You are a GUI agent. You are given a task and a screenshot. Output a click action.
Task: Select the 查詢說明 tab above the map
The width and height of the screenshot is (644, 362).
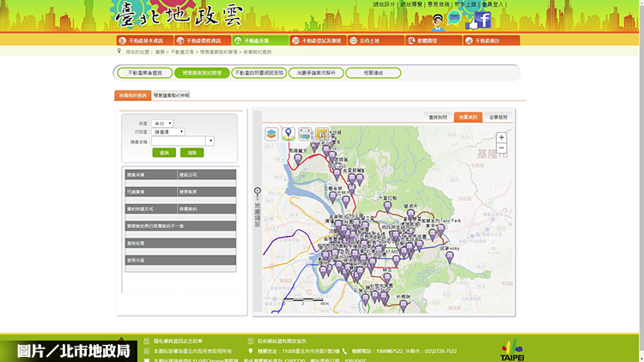click(x=438, y=116)
